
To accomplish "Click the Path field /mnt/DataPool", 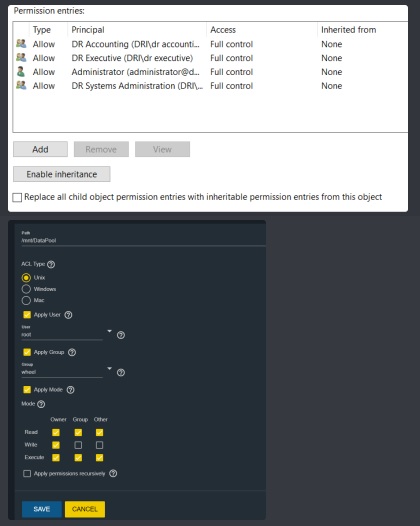I will tap(143, 241).
